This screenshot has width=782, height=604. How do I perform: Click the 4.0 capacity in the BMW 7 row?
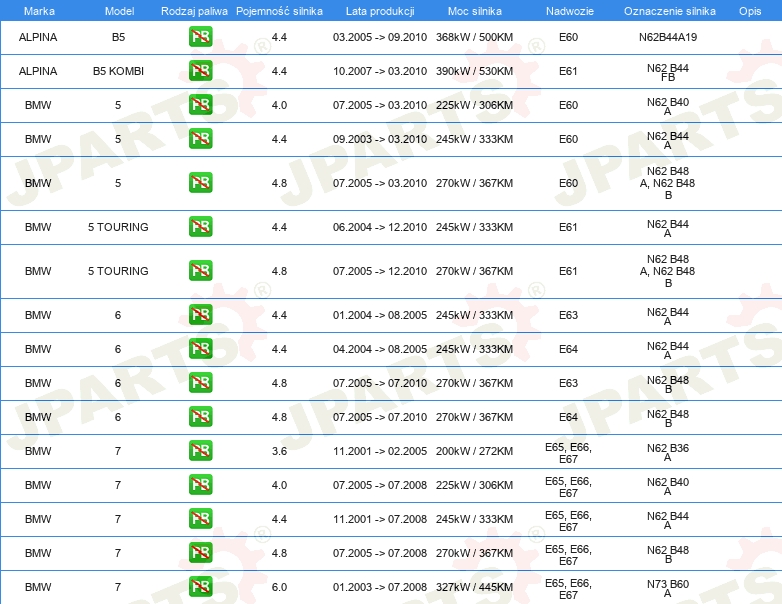pos(279,485)
